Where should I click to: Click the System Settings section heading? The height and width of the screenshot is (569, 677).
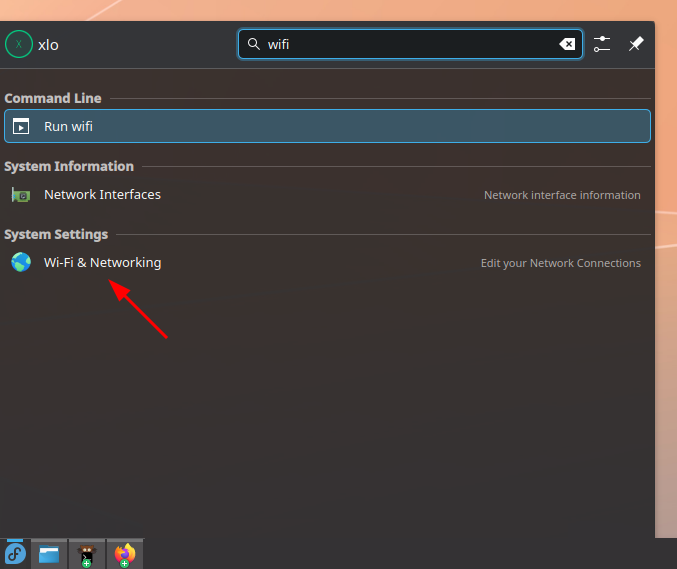pyautogui.click(x=56, y=234)
